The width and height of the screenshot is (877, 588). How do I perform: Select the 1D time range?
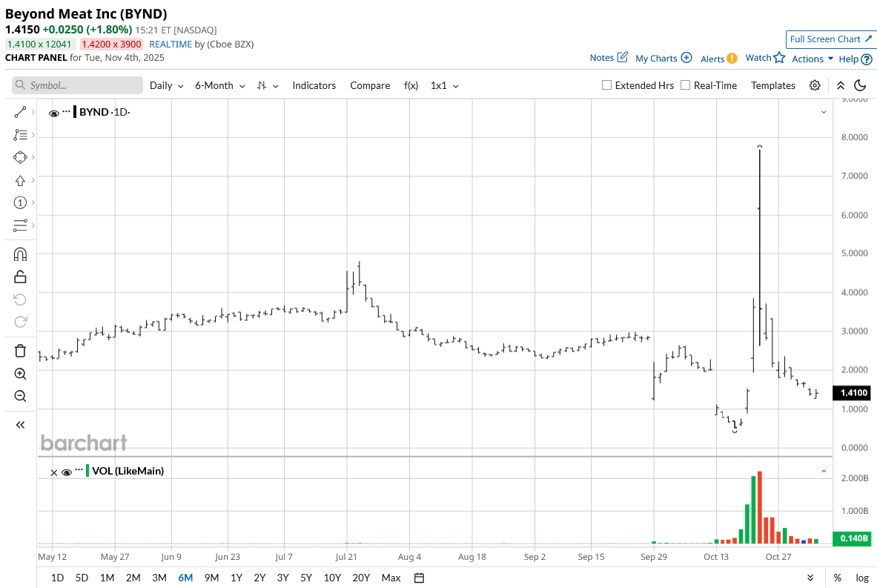(x=57, y=578)
